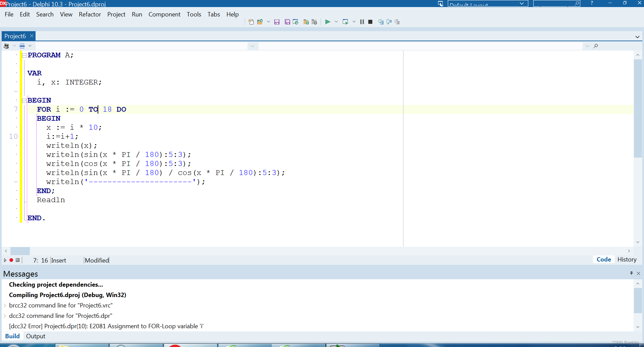The image size is (644, 347).
Task: Open the Refactor menu
Action: [90, 14]
